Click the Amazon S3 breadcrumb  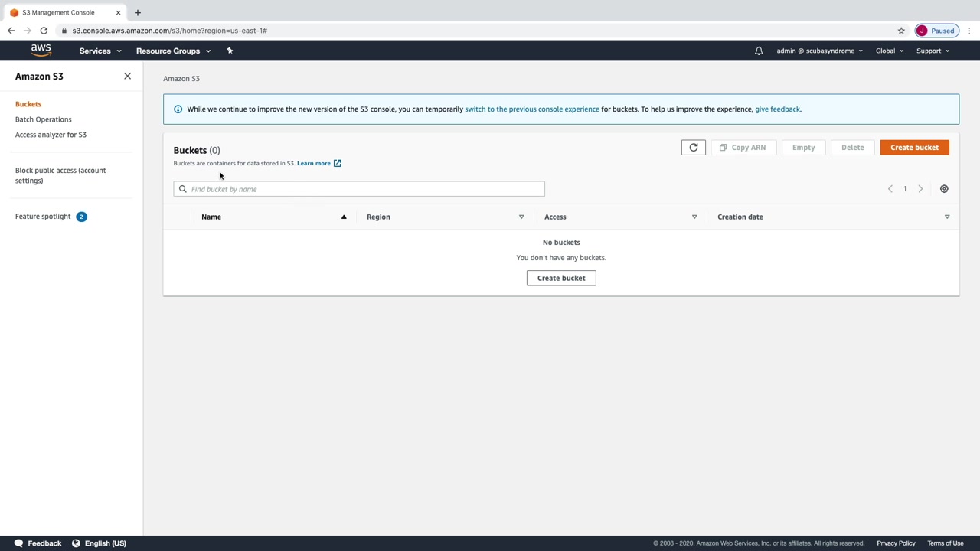(181, 79)
